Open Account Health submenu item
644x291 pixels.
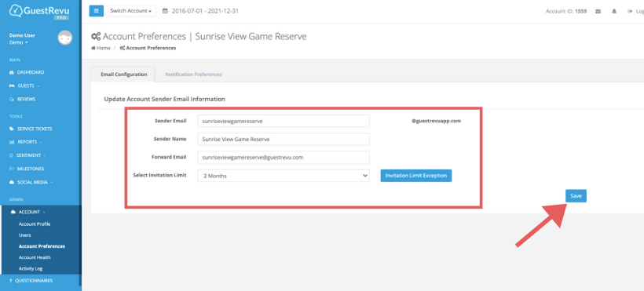pyautogui.click(x=35, y=257)
